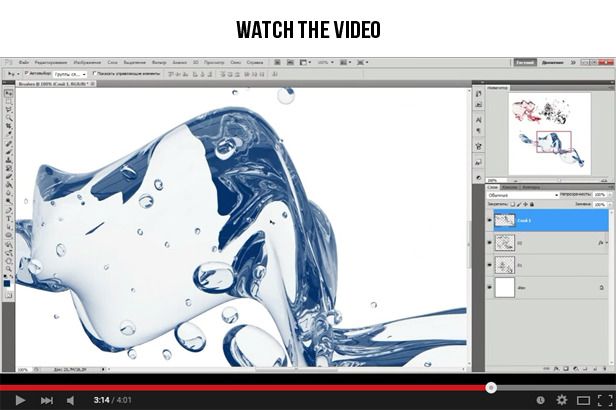Switch to theater mode view
The width and height of the screenshot is (616, 410).
581,400
